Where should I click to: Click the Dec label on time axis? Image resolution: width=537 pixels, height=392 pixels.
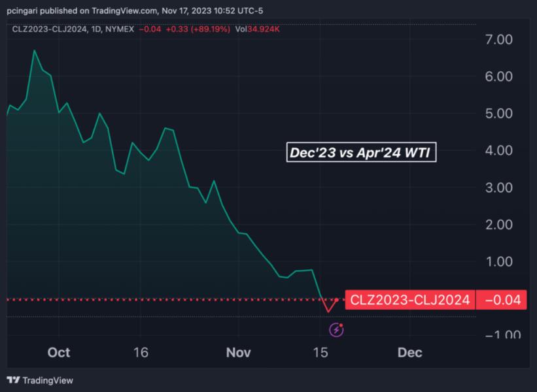[410, 353]
